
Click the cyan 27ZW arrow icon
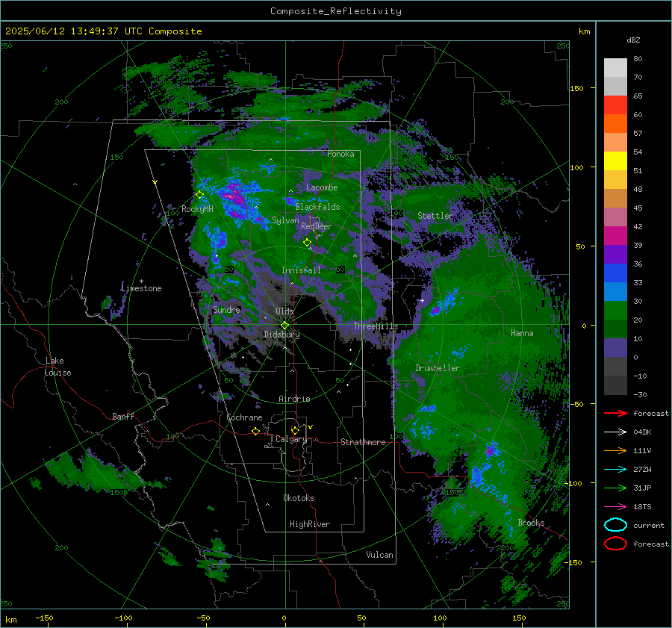pos(615,470)
